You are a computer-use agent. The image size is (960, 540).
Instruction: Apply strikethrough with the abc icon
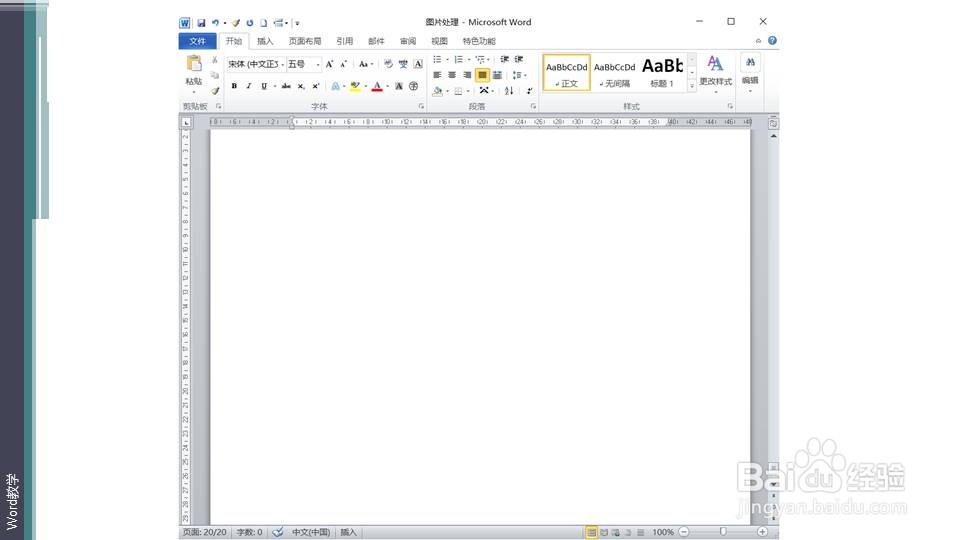[286, 86]
